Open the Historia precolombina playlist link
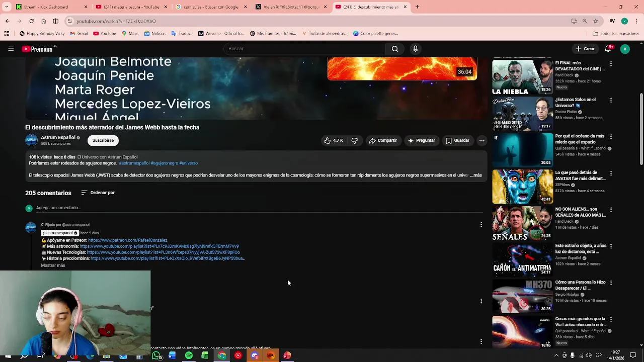This screenshot has height=362, width=644. click(168, 258)
